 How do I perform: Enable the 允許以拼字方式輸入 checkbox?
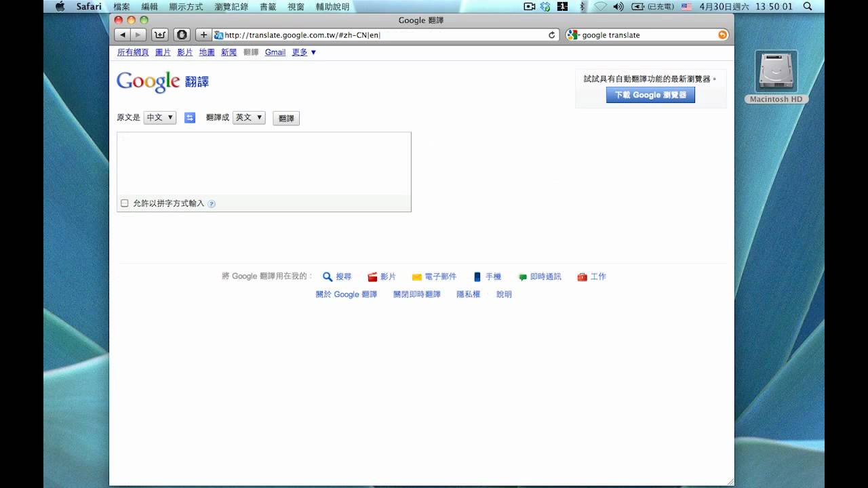click(x=124, y=203)
